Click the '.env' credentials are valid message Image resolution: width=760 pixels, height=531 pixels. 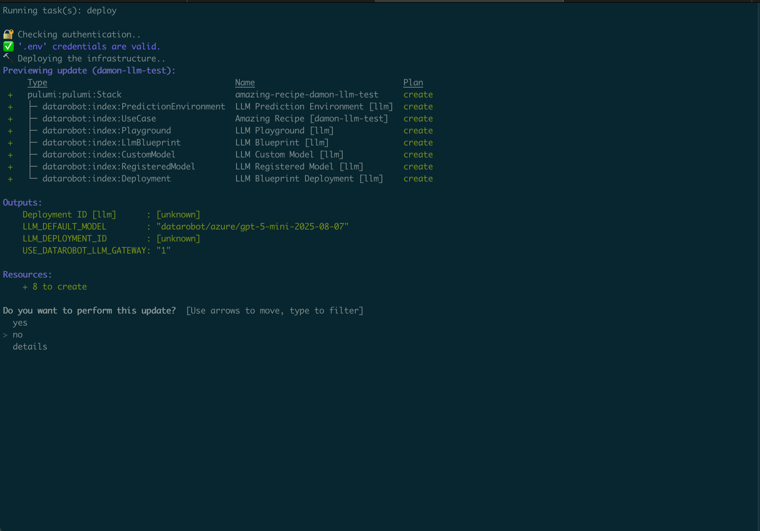[89, 47]
